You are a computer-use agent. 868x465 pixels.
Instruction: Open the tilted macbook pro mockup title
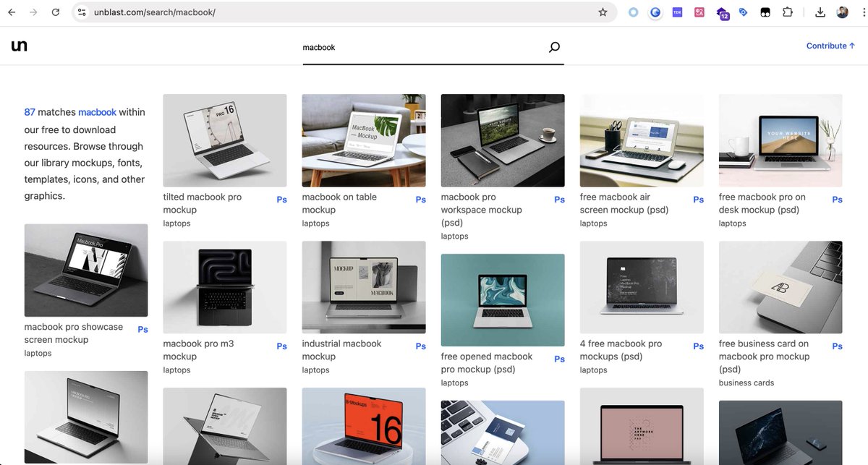point(203,203)
